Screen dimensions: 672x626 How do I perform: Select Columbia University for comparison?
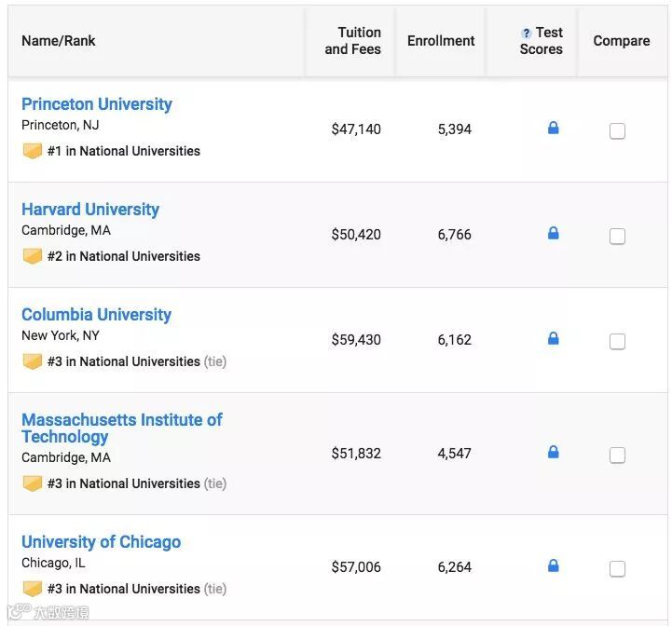click(617, 342)
